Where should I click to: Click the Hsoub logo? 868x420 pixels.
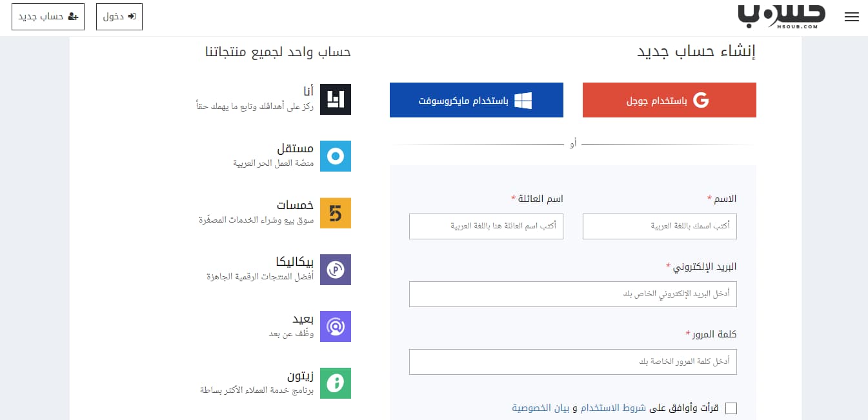[x=782, y=15]
